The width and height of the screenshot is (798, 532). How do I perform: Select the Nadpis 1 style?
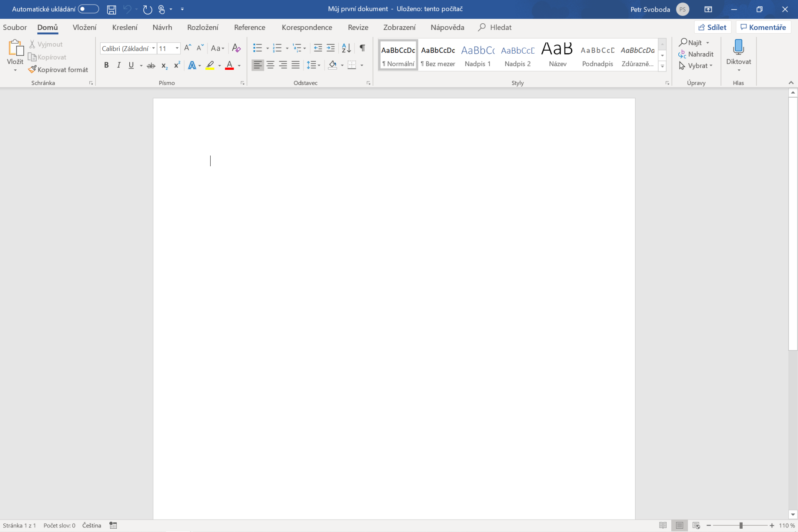point(478,55)
